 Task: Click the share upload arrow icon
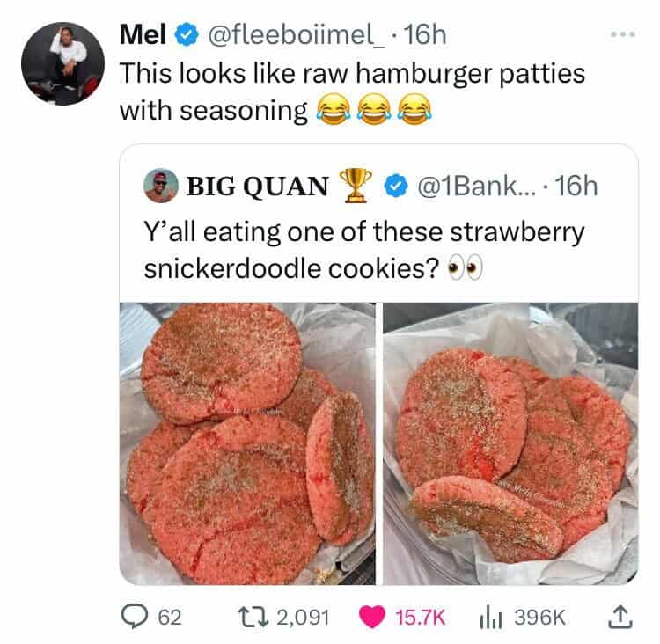pyautogui.click(x=620, y=617)
